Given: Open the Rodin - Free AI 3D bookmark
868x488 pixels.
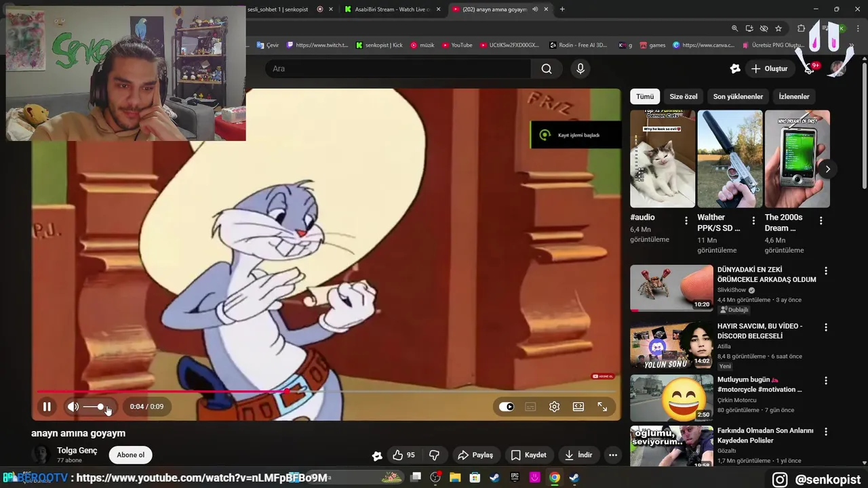Looking at the screenshot, I should pos(578,45).
